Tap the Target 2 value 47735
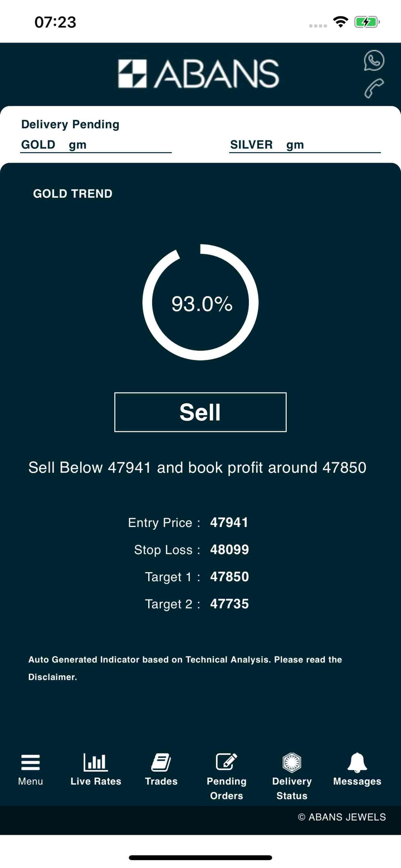401x868 pixels. tap(229, 604)
